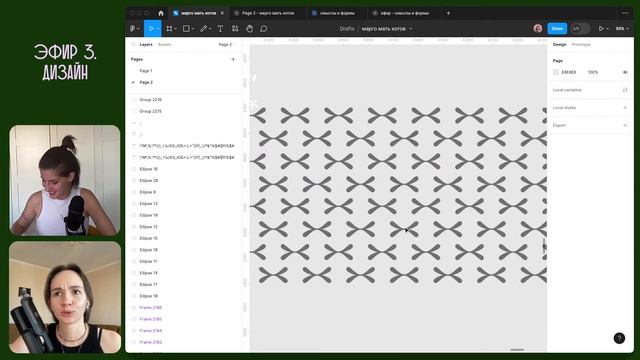Add a local style with plus icon
Viewport: 640px width, 360px height.
(625, 108)
